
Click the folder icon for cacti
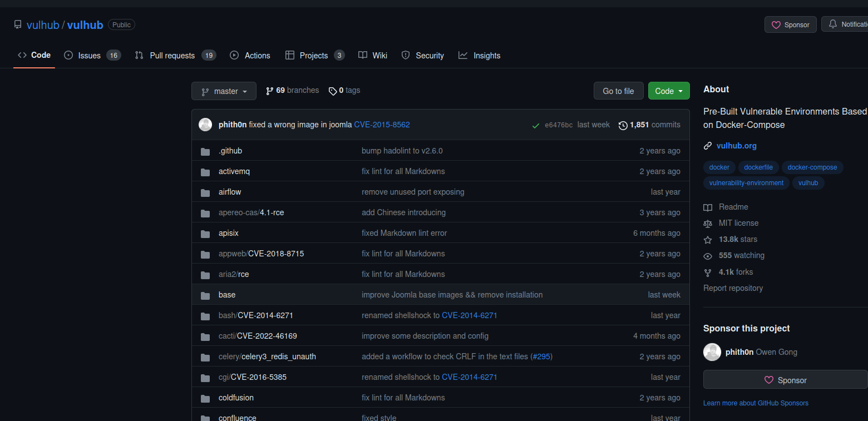[x=205, y=336]
